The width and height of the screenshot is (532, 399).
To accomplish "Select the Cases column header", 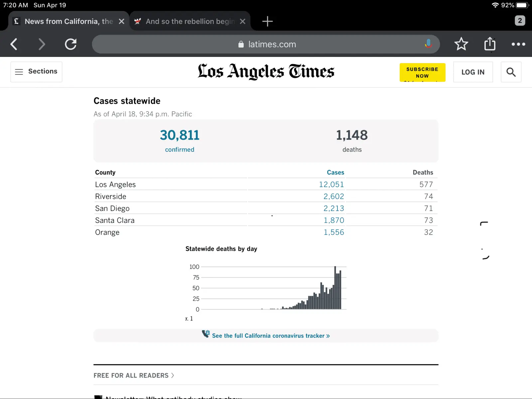I will [335, 172].
